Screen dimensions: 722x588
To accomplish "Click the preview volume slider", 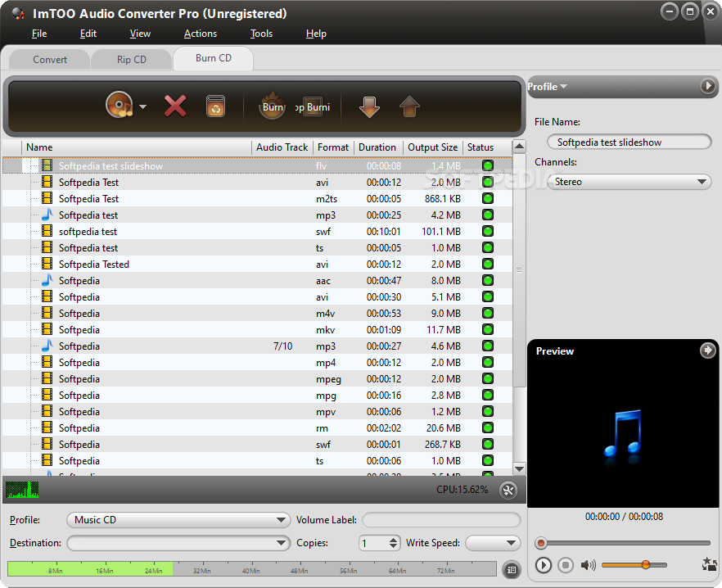I will point(634,564).
